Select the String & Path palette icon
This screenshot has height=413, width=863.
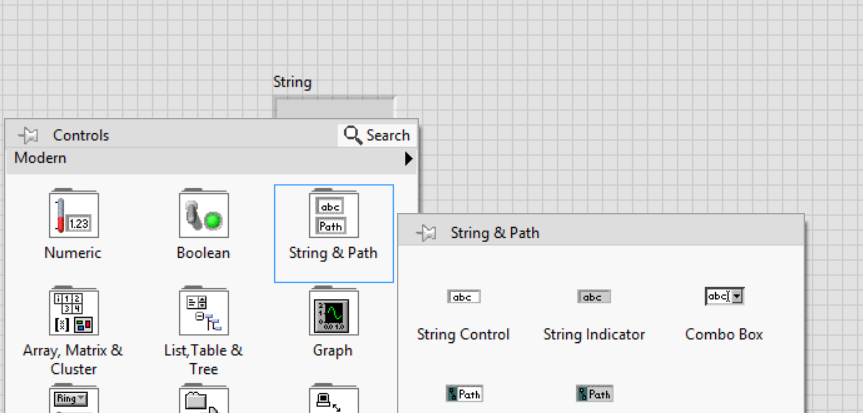click(334, 215)
